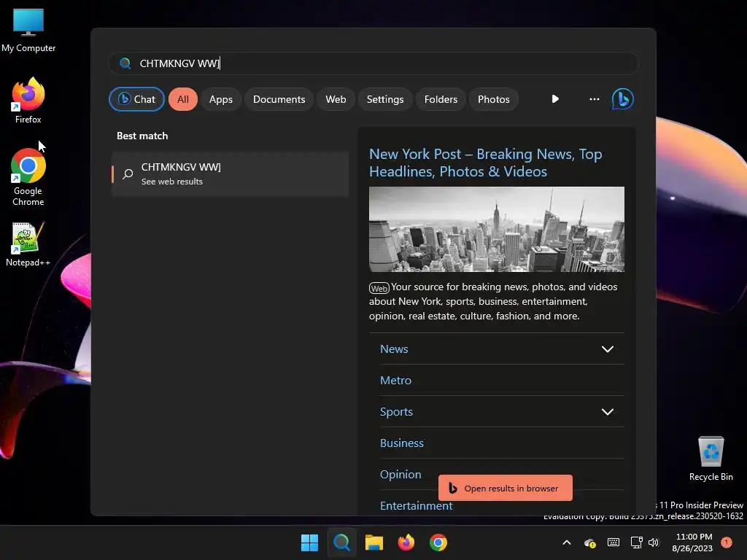The width and height of the screenshot is (747, 560).
Task: Open the New York Post headline link
Action: (485, 163)
